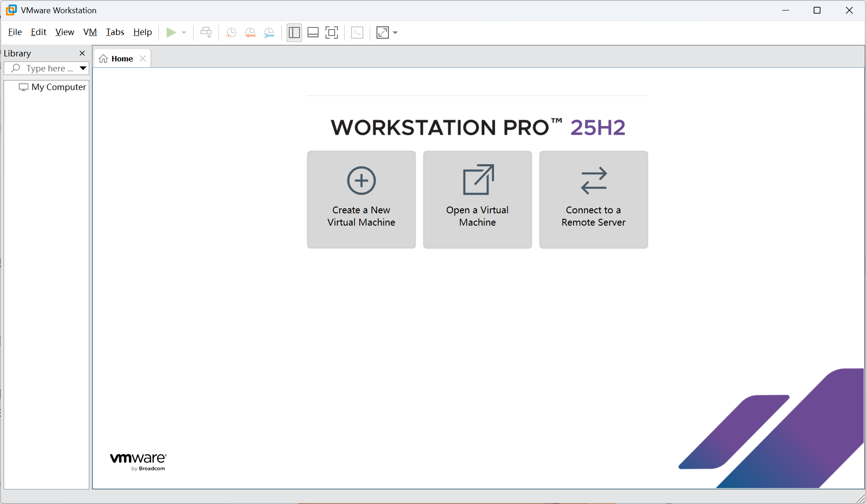The image size is (866, 504).
Task: Click Open a Virtual Machine
Action: [478, 199]
